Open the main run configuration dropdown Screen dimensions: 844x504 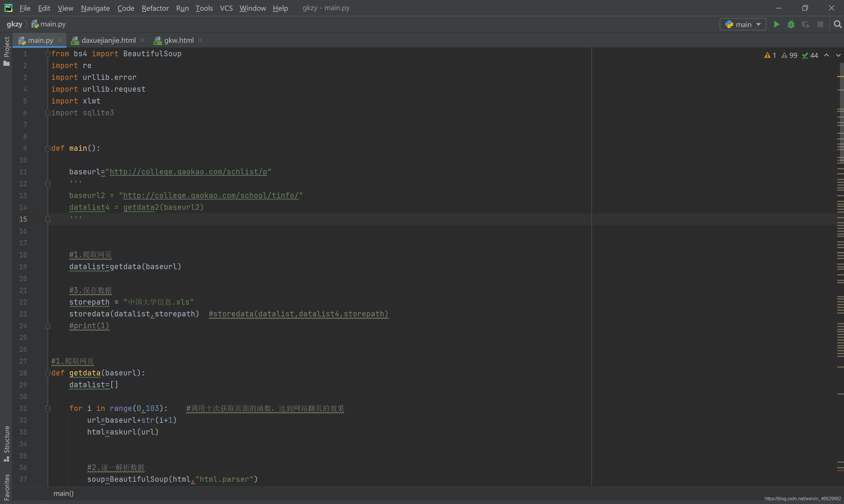pos(743,24)
